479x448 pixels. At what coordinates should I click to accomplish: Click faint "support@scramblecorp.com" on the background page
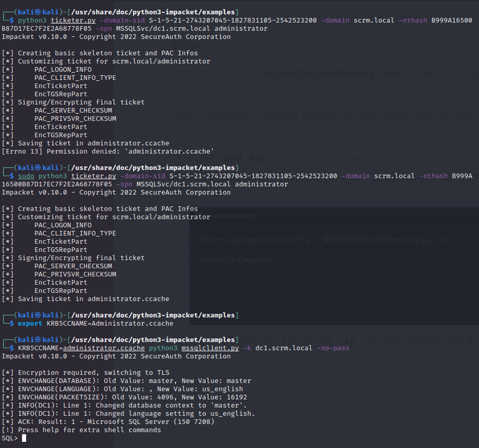pyautogui.click(x=331, y=74)
